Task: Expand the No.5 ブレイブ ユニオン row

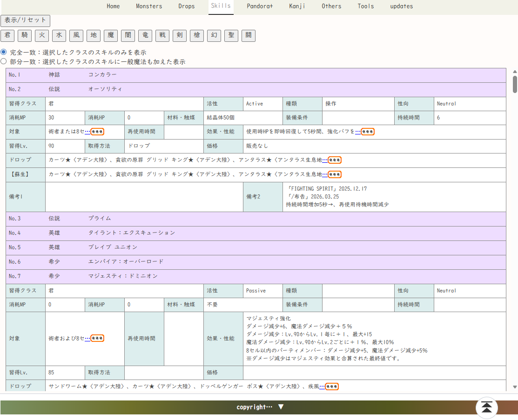Action: coord(256,247)
